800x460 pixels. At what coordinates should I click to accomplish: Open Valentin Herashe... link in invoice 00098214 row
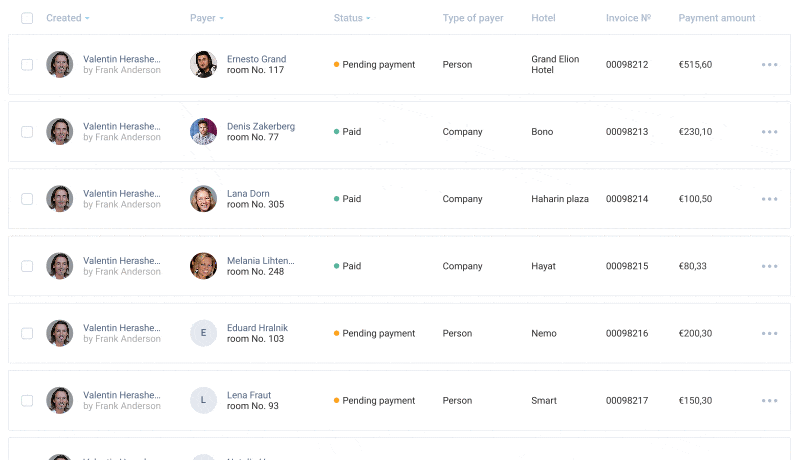[x=122, y=193]
